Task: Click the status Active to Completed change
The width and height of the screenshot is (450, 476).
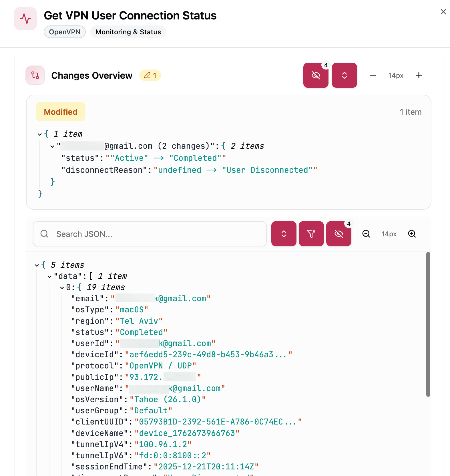Action: tap(166, 158)
